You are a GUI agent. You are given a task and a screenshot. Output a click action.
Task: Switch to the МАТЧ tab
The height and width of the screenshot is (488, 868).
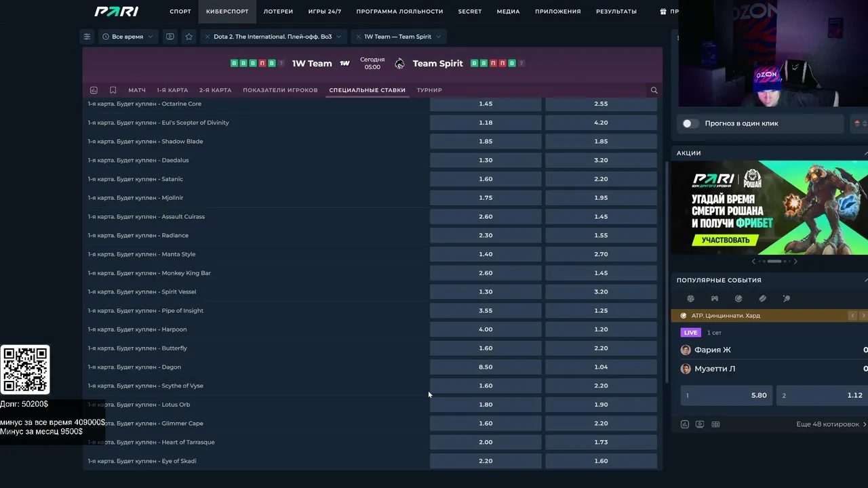pyautogui.click(x=137, y=90)
